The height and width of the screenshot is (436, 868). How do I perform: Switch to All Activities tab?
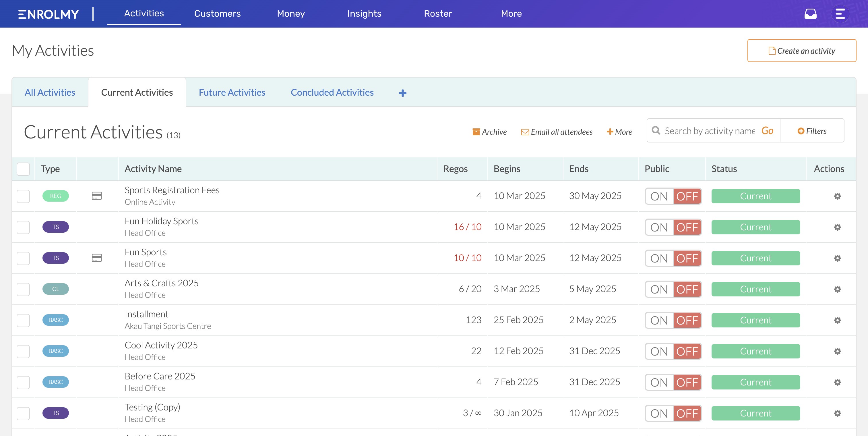coord(50,92)
